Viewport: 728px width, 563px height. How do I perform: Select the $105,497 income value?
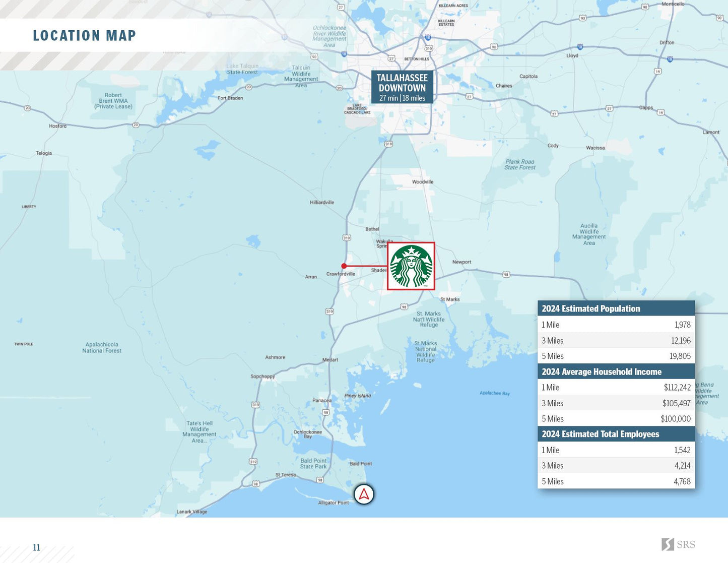coord(677,403)
